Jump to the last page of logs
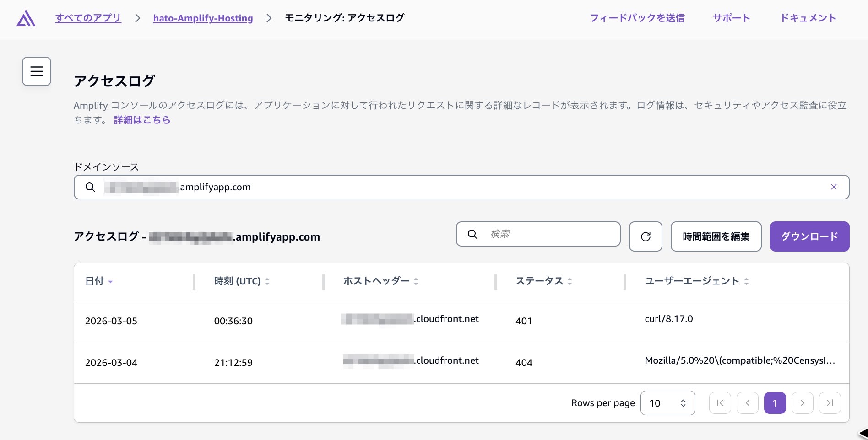 (x=830, y=403)
